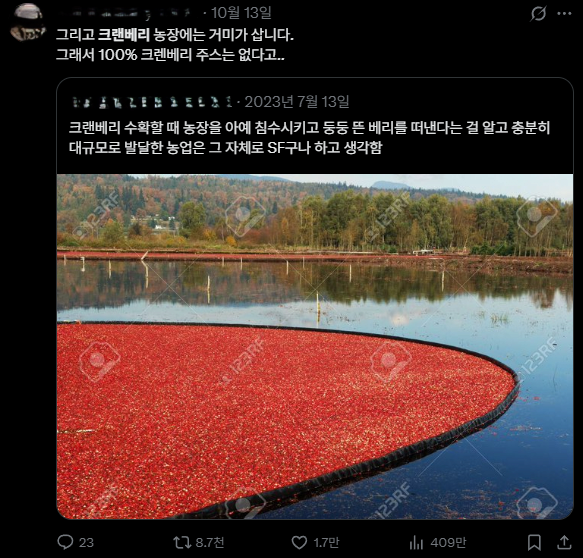Open the three-dot more options menu
583x558 pixels.
coord(564,14)
